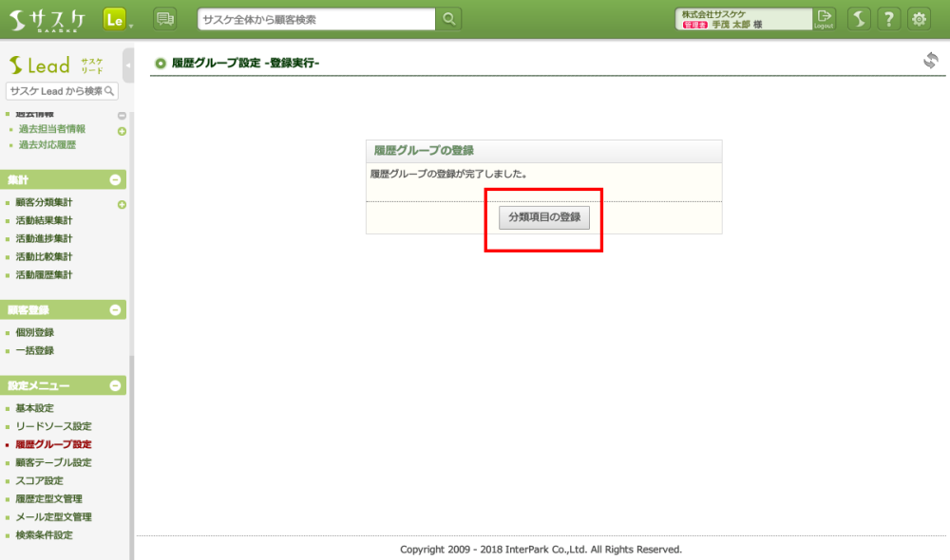Click the magnifier button beside customer search

(449, 19)
